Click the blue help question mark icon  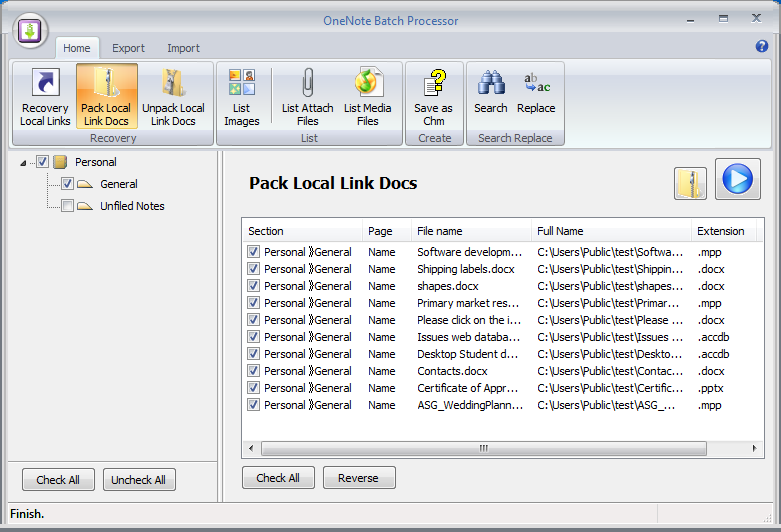[762, 46]
